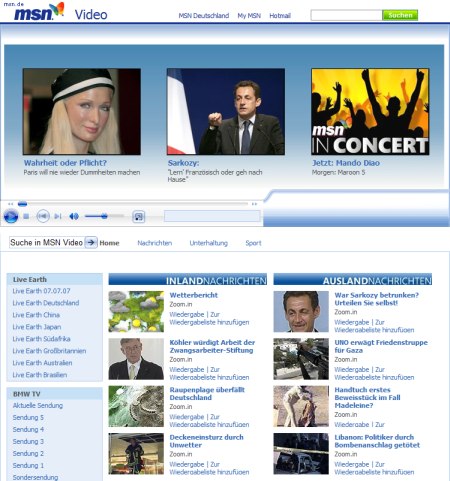Open Live Earth Großbritannien link
The image size is (450, 481).
coord(49,351)
